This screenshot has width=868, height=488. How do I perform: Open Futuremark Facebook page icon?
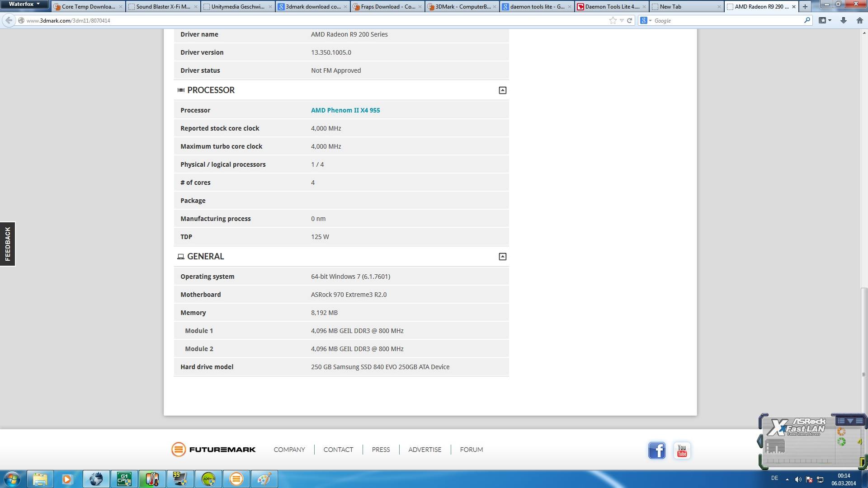656,450
